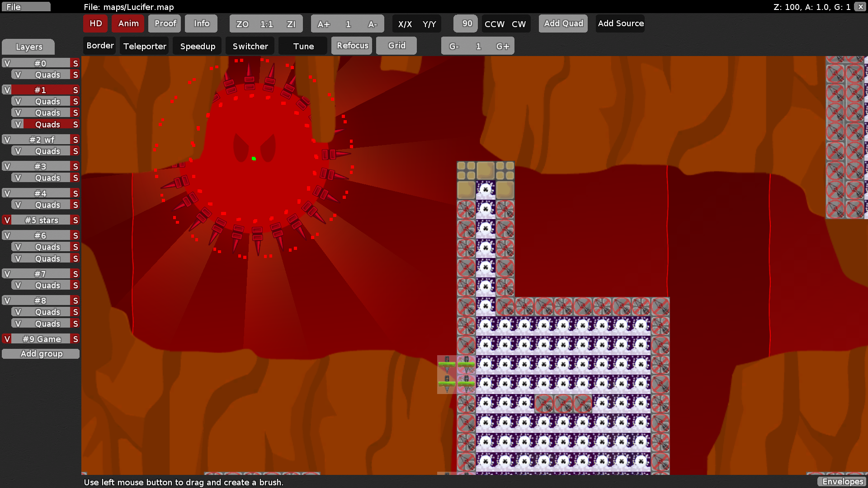Select the #9 Game group
This screenshot has height=488, width=868.
point(41,338)
